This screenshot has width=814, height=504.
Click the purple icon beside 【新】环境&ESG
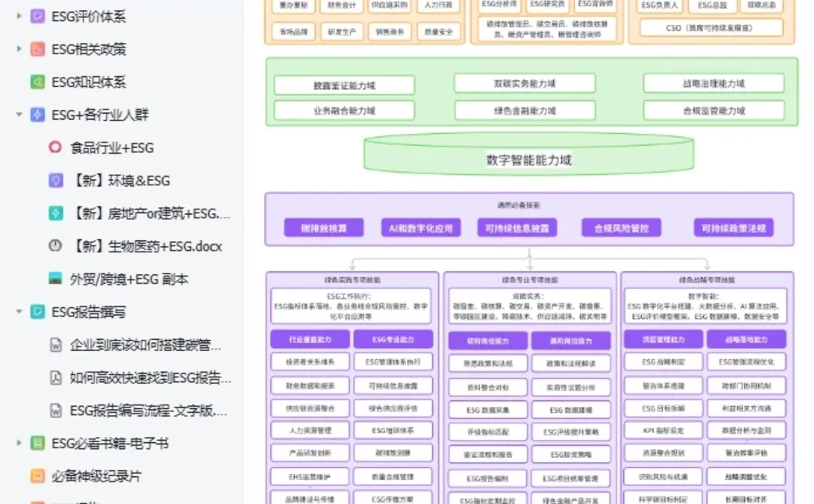point(55,181)
